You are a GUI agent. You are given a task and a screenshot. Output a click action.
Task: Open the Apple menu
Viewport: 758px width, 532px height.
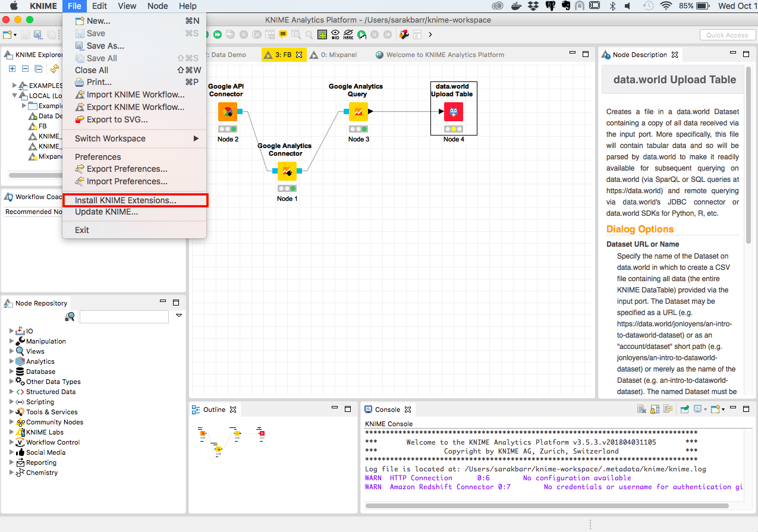coord(14,6)
